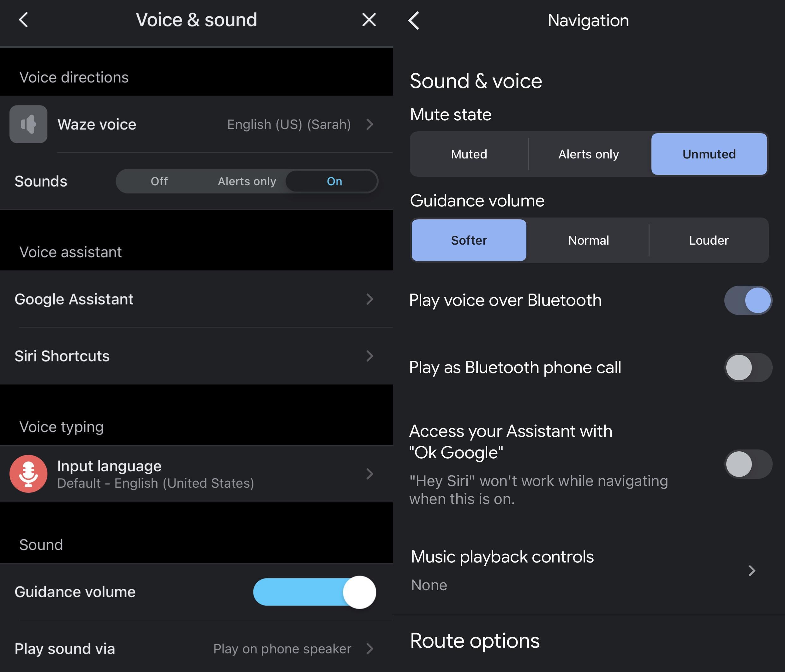Screen dimensions: 785x672
Task: Go back from Voice & sound screen
Action: 23,20
